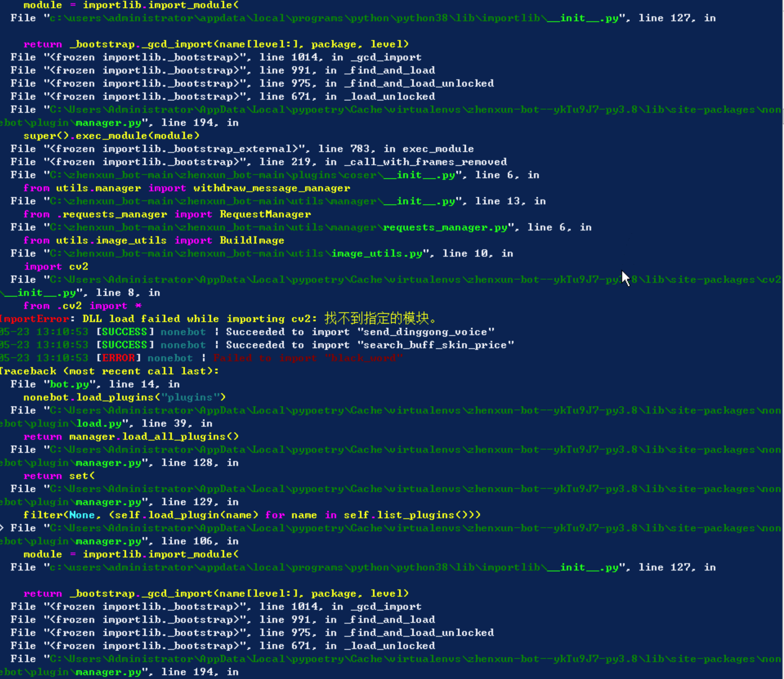Click the [SUCCESS] tag on the send_dinggong_voice row
784x679 pixels.
(125, 332)
